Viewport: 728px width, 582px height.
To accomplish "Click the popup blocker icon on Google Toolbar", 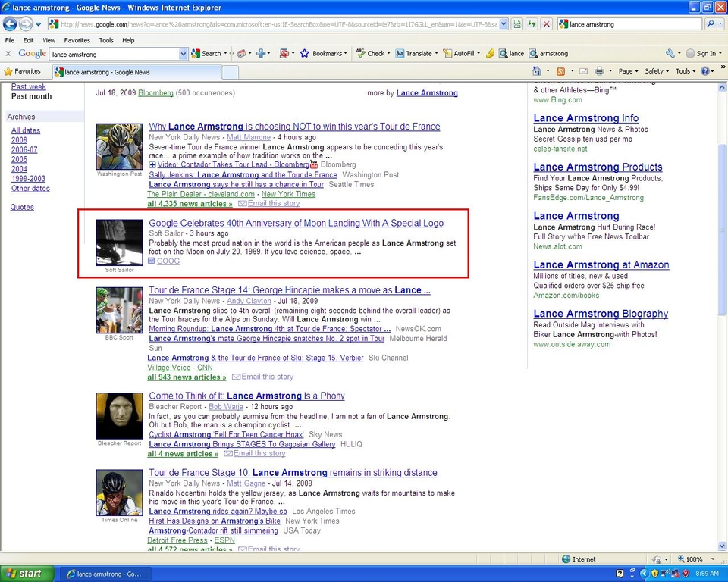I will point(284,53).
